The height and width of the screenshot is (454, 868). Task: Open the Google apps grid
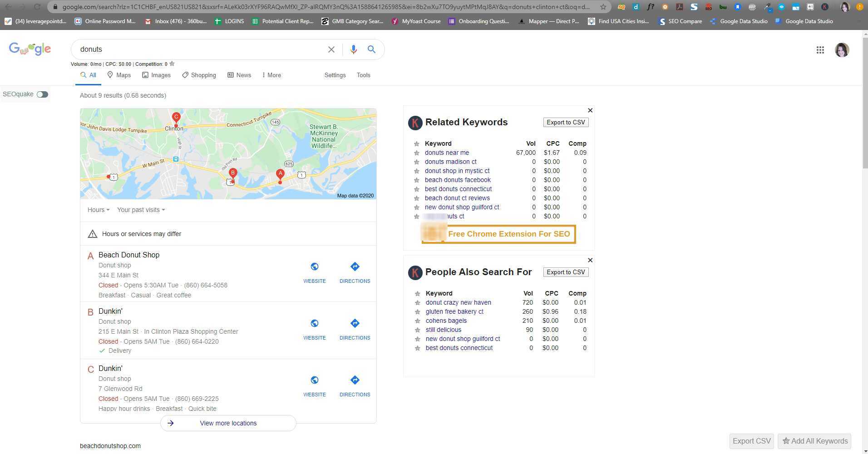click(x=820, y=50)
